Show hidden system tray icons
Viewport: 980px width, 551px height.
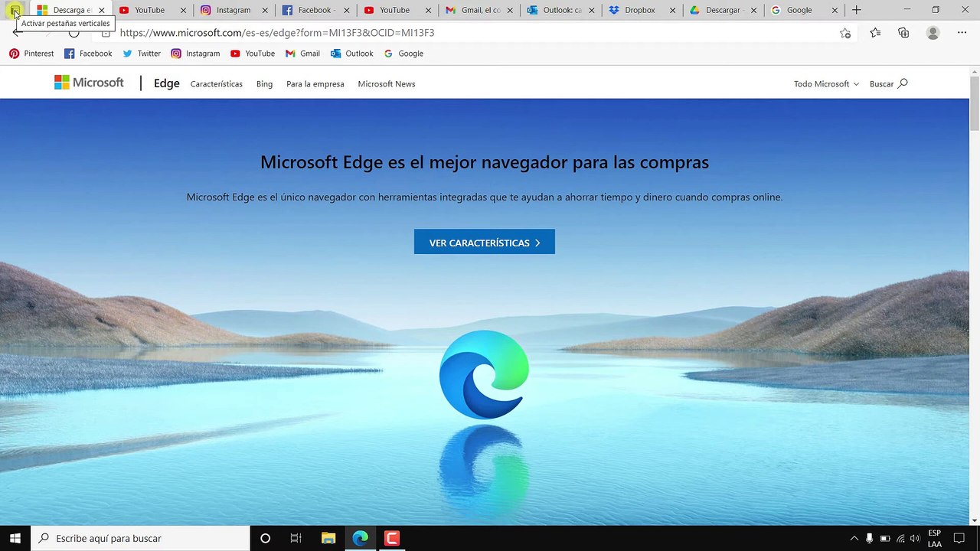point(854,538)
